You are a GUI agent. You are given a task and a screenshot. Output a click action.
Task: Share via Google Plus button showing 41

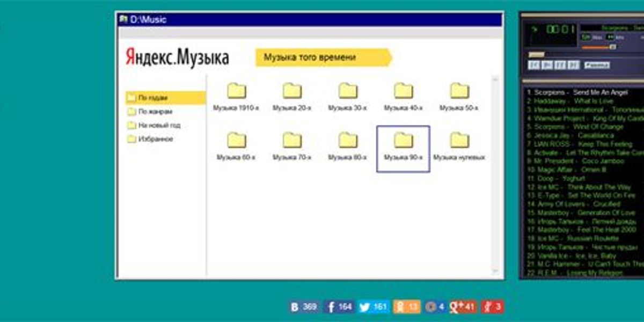pyautogui.click(x=464, y=307)
